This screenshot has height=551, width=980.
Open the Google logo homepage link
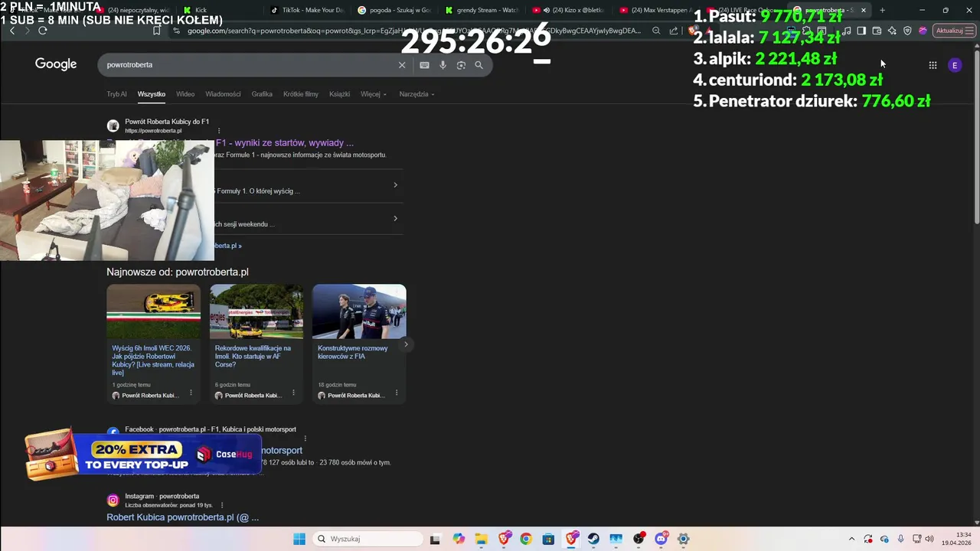click(x=56, y=64)
